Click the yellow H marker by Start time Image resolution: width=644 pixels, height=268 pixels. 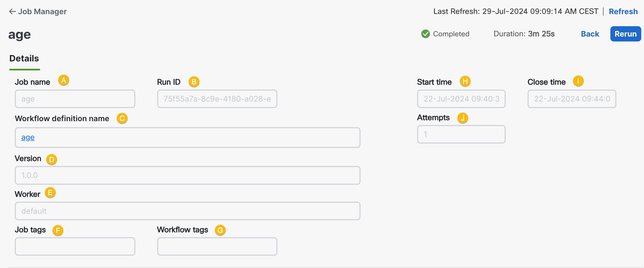(x=465, y=81)
